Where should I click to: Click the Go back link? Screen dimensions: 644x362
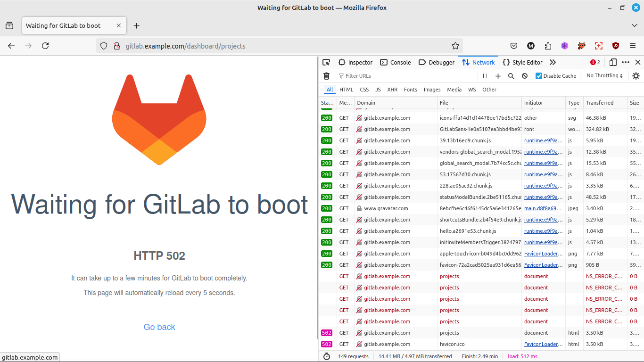pyautogui.click(x=159, y=327)
